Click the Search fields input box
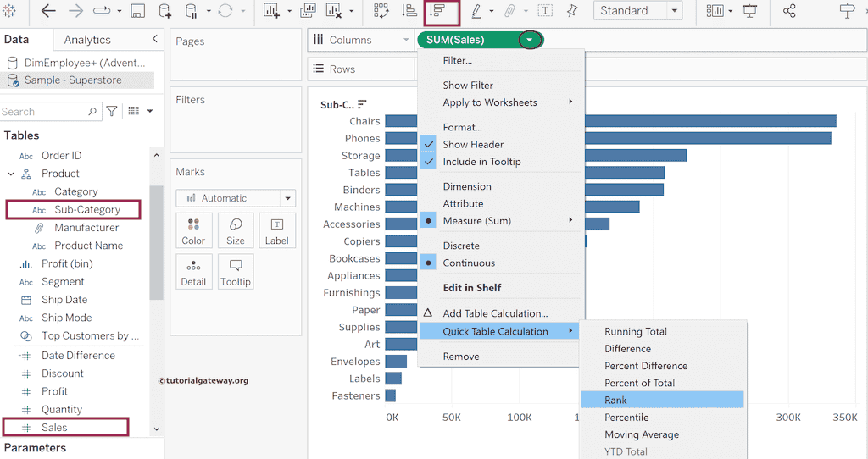Screen dimensions: 868x459 point(44,112)
